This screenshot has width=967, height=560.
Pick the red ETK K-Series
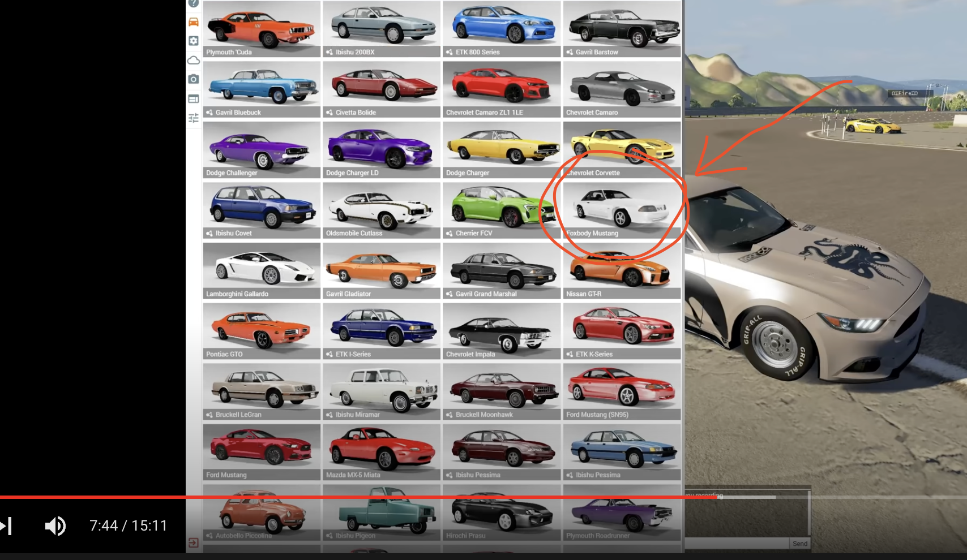pos(622,331)
